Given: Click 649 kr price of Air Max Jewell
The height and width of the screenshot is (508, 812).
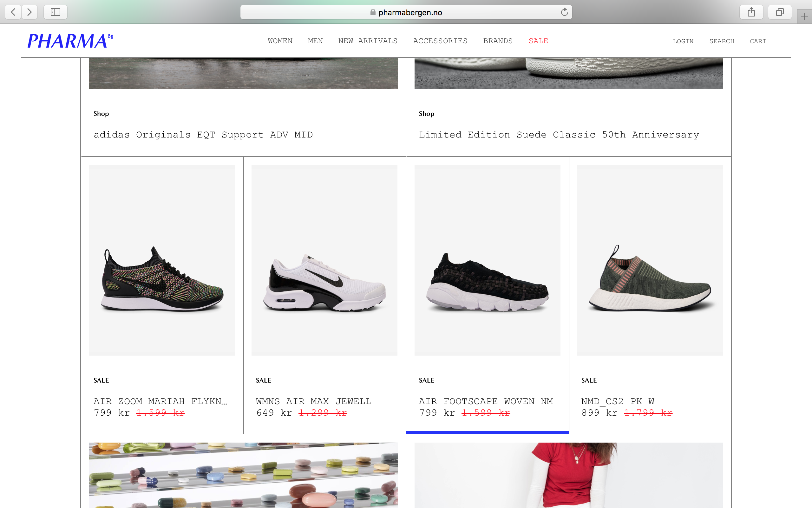Looking at the screenshot, I should [274, 412].
